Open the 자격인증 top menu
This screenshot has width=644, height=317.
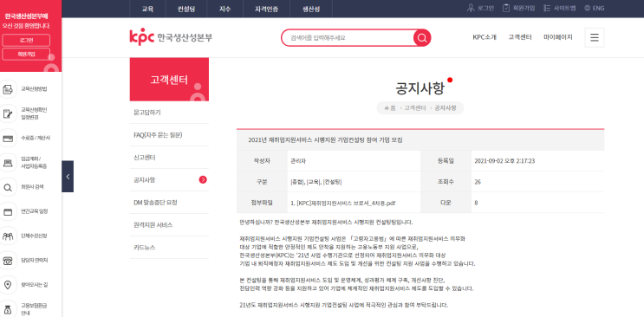click(x=266, y=9)
